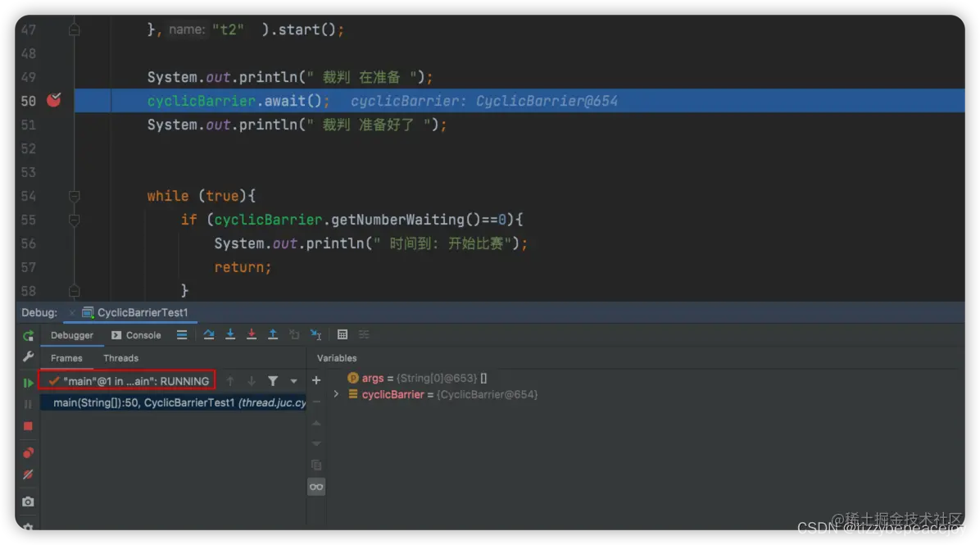Open View Breakpoints icon
The width and height of the screenshot is (980, 545).
coord(28,452)
